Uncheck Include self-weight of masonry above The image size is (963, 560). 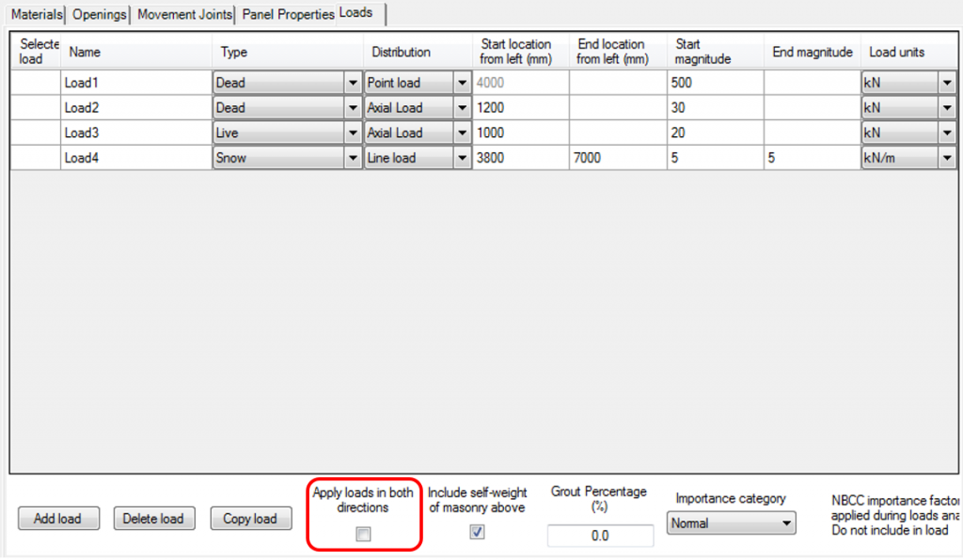[477, 532]
